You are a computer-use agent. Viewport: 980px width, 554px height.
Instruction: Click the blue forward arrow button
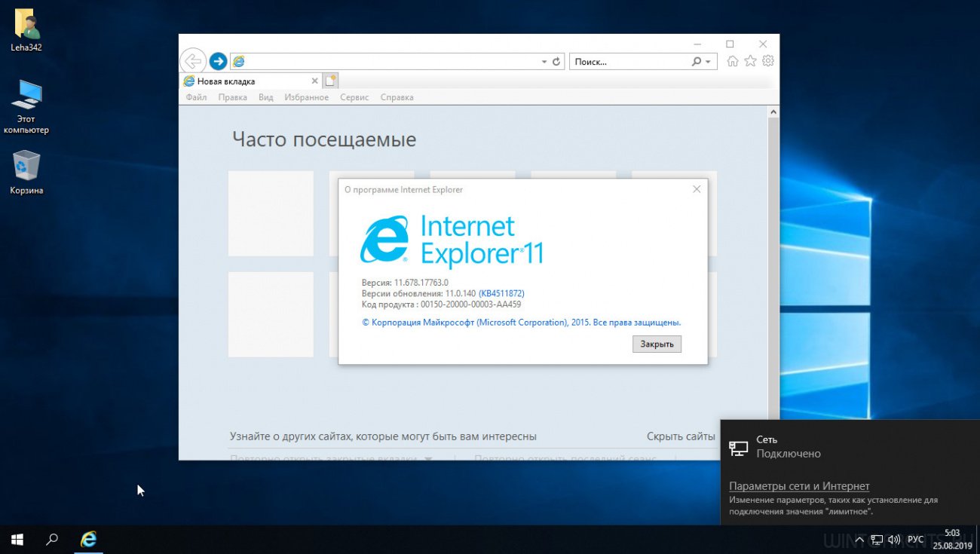click(218, 61)
